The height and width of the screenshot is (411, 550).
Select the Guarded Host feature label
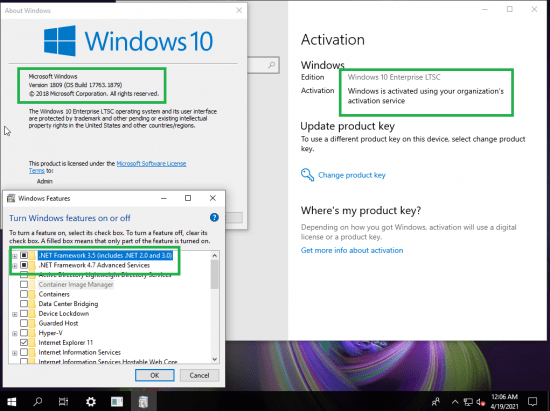58,323
